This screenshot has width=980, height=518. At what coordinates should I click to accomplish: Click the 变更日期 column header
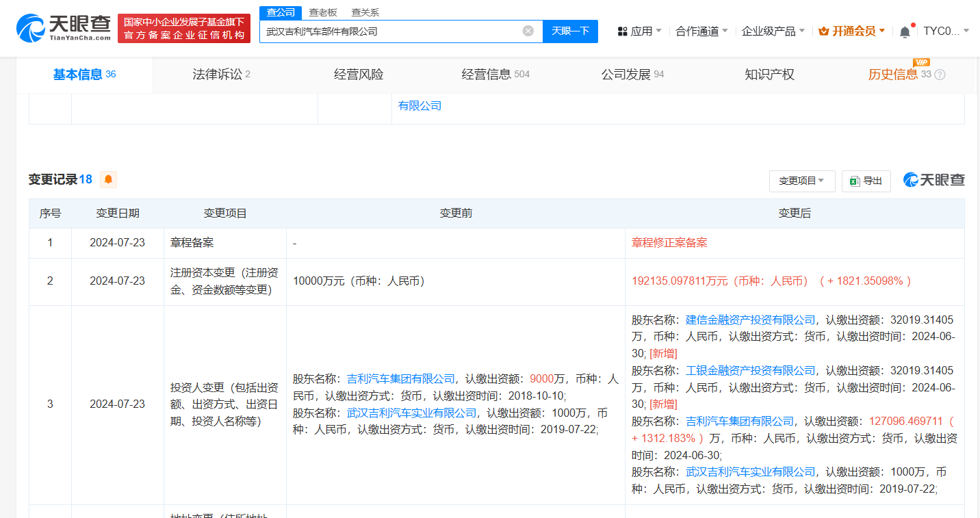118,213
